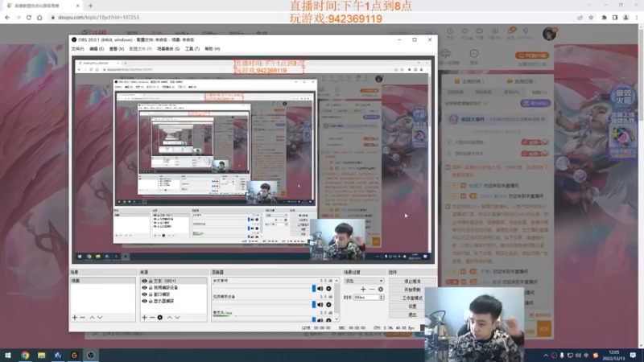Remove the selected source with the minus icon
The image size is (644, 362).
pos(152,317)
